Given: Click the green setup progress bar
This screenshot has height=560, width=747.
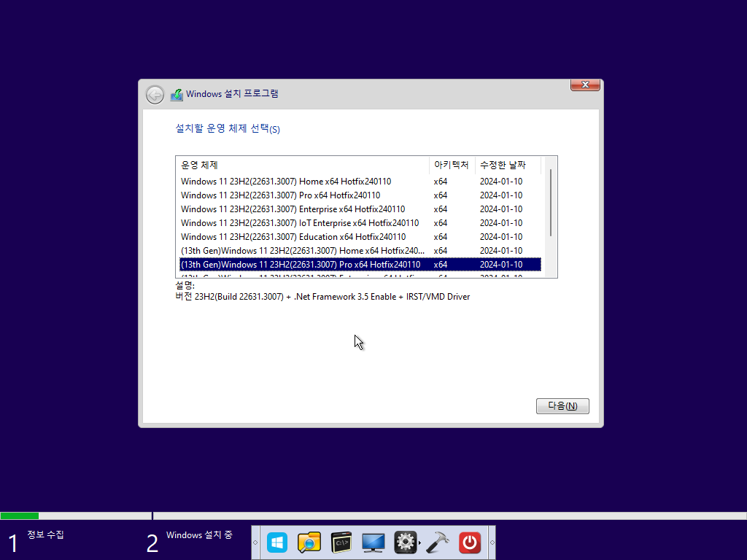Looking at the screenshot, I should [x=20, y=516].
